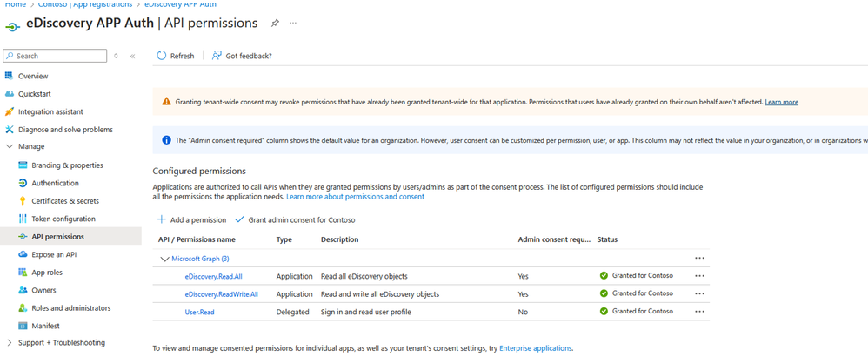Click the Refresh icon in toolbar
This screenshot has width=868, height=364.
(162, 56)
